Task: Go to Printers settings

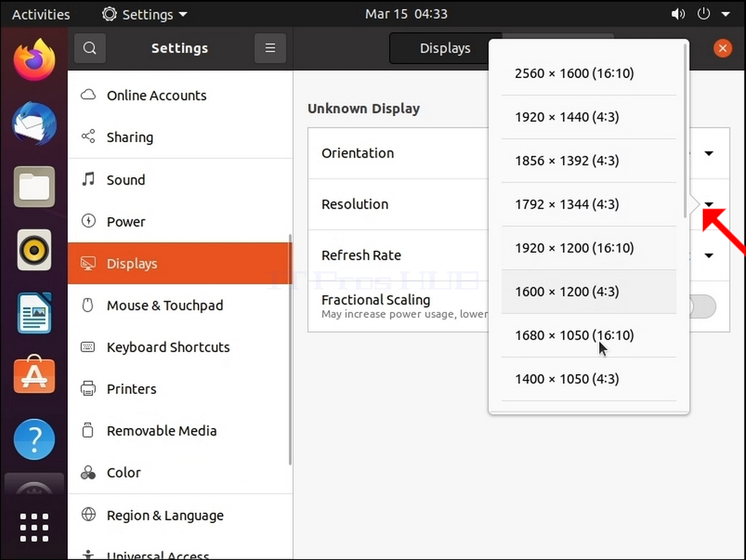Action: [x=180, y=389]
